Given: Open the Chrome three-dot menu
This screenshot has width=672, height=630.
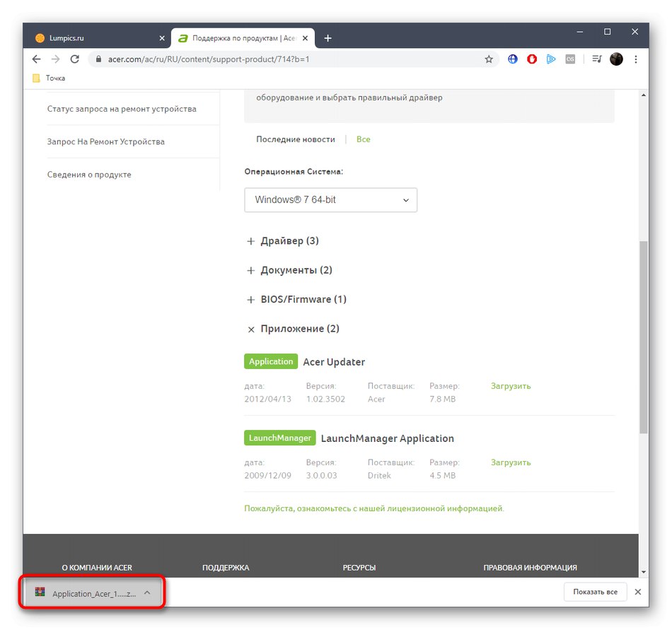Looking at the screenshot, I should click(x=636, y=59).
